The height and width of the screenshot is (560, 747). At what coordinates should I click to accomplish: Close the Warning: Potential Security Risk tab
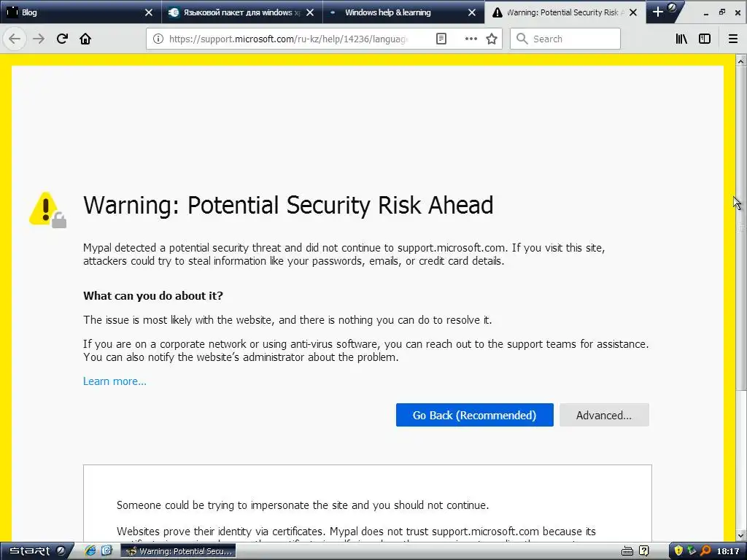[633, 12]
